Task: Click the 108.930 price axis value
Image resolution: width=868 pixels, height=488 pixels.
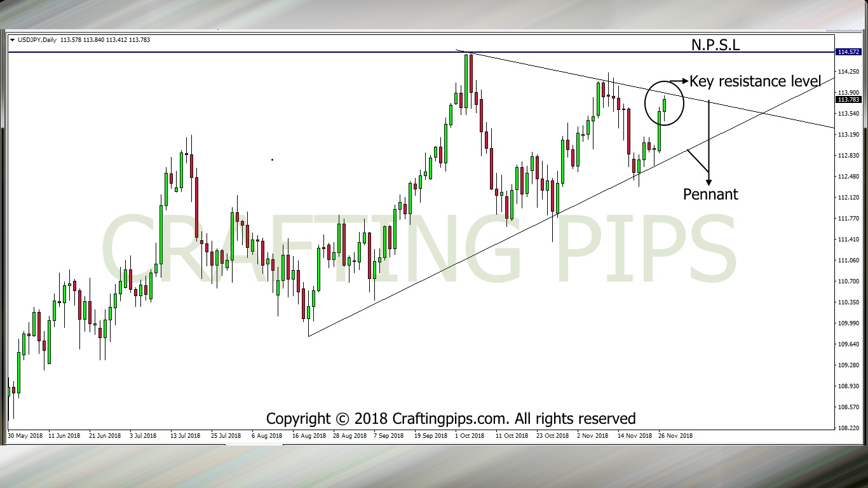Action: click(848, 386)
